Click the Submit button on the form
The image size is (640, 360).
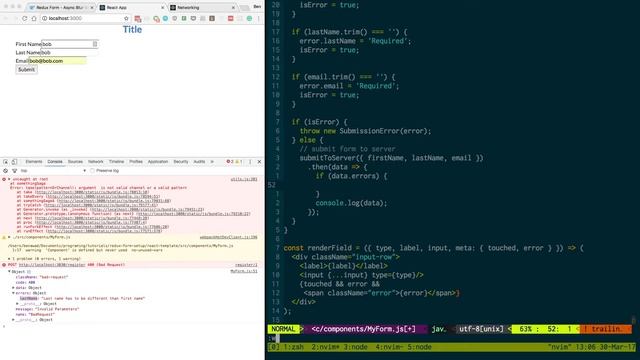click(26, 69)
